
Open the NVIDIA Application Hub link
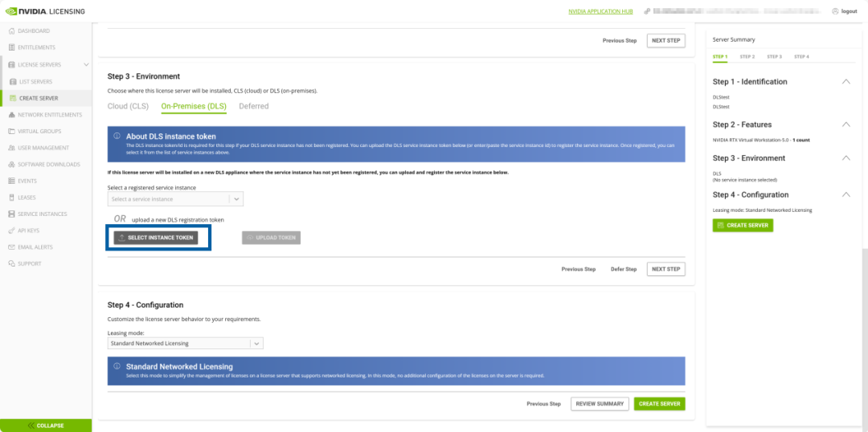[x=600, y=11]
